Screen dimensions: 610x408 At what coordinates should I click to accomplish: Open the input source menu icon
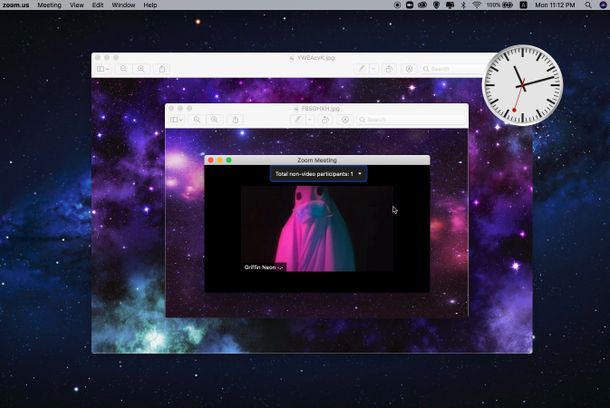[523, 5]
